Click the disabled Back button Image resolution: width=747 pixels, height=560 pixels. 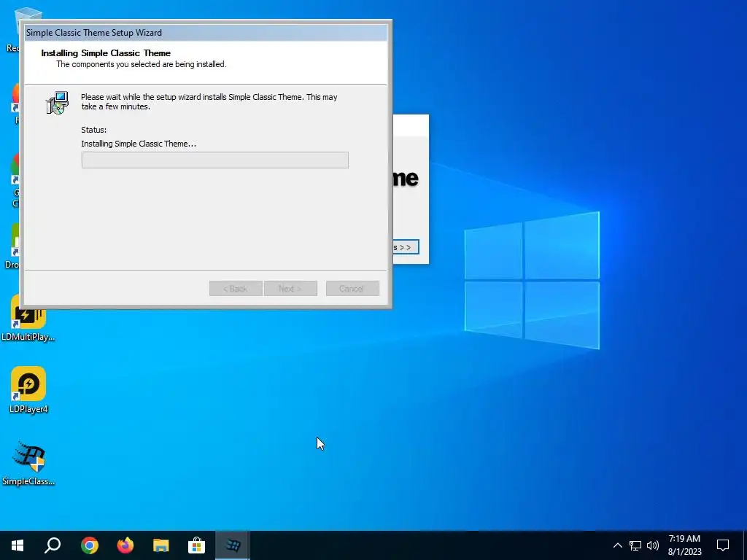point(236,289)
